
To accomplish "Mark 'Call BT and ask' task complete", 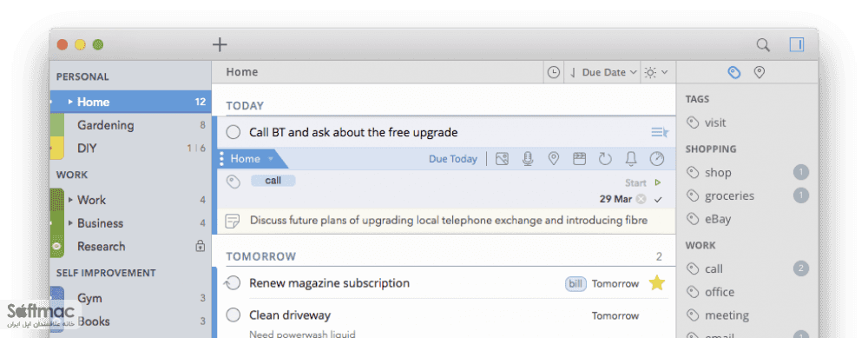I will (233, 132).
